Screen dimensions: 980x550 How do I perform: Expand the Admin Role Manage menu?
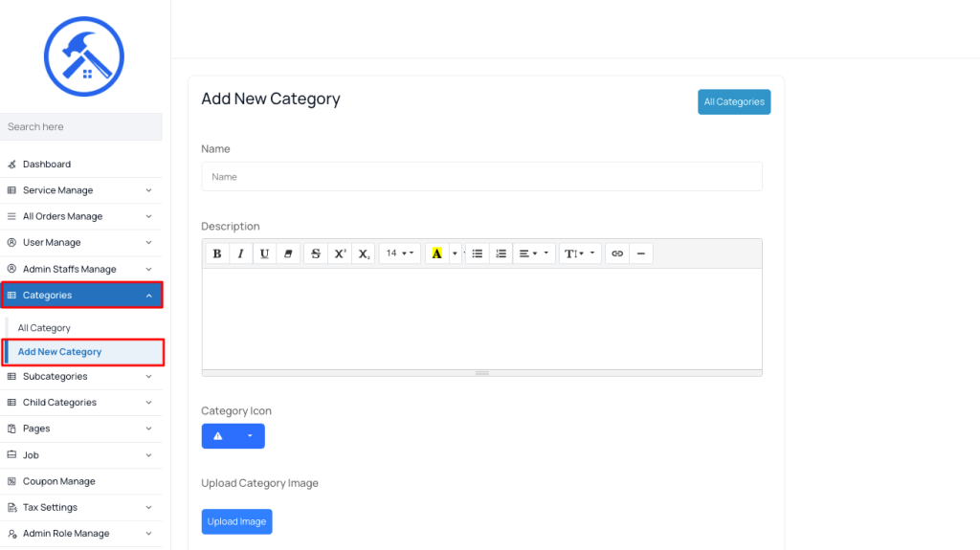(x=81, y=534)
